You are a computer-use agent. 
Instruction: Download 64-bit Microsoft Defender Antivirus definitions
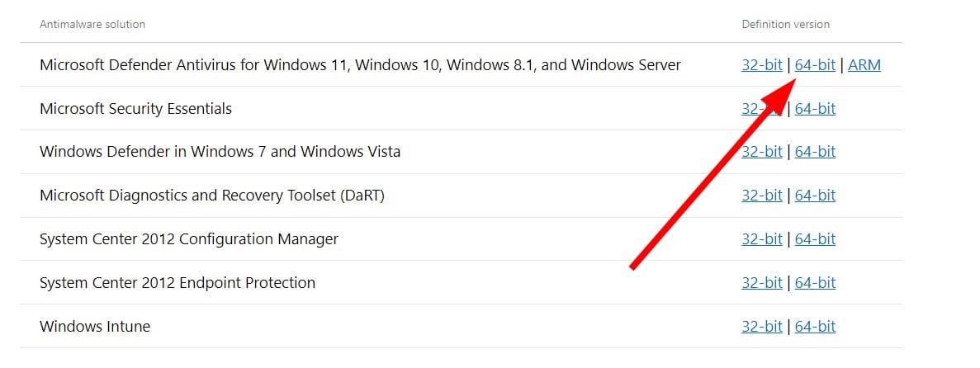point(815,64)
